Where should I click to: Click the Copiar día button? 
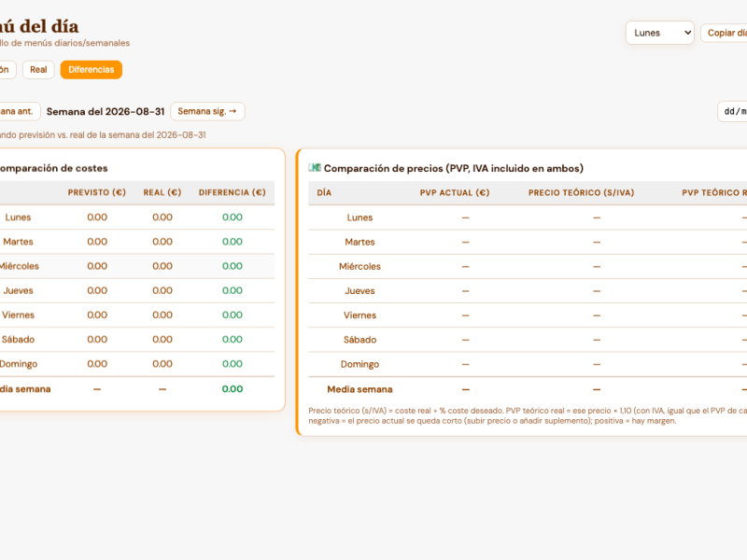coord(725,33)
